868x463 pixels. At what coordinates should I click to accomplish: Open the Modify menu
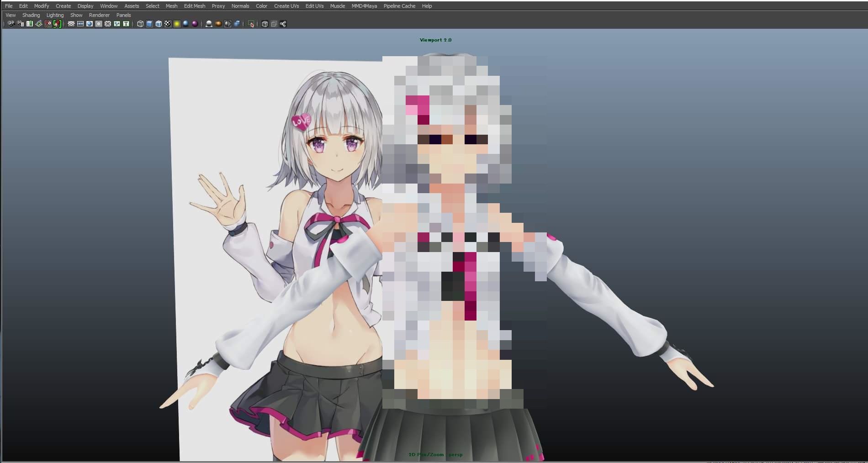(42, 6)
